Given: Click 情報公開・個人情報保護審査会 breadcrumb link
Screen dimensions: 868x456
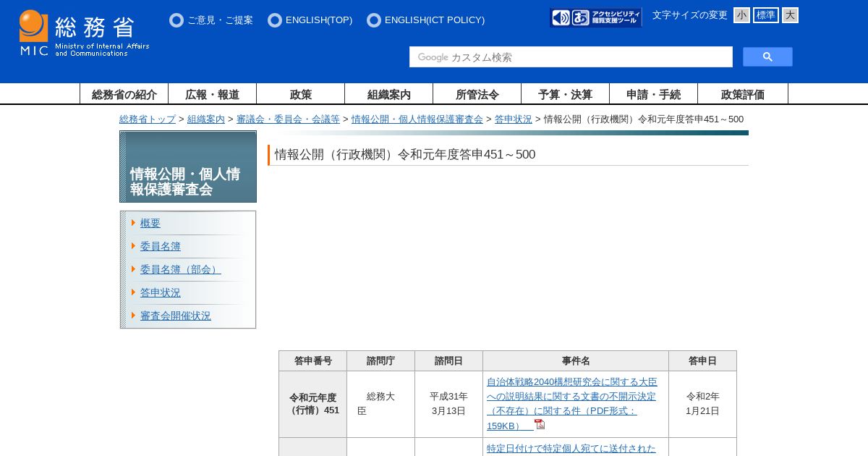Looking at the screenshot, I should pyautogui.click(x=417, y=119).
